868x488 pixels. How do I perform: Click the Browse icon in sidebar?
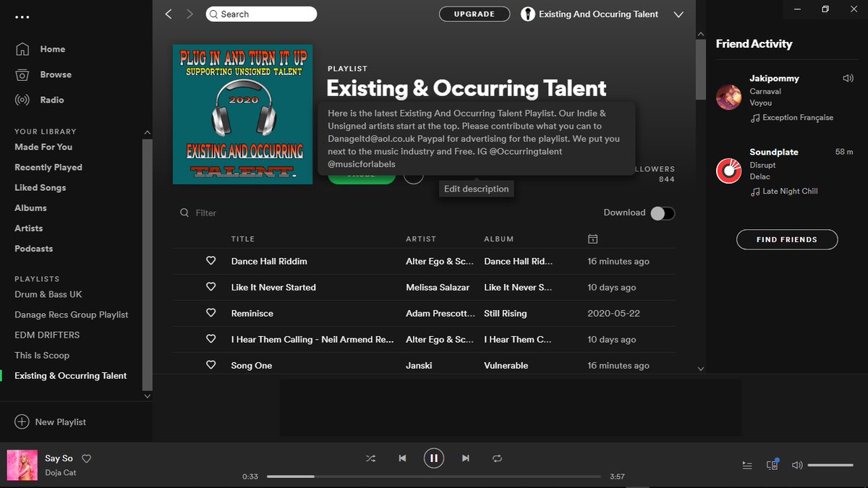pyautogui.click(x=22, y=74)
